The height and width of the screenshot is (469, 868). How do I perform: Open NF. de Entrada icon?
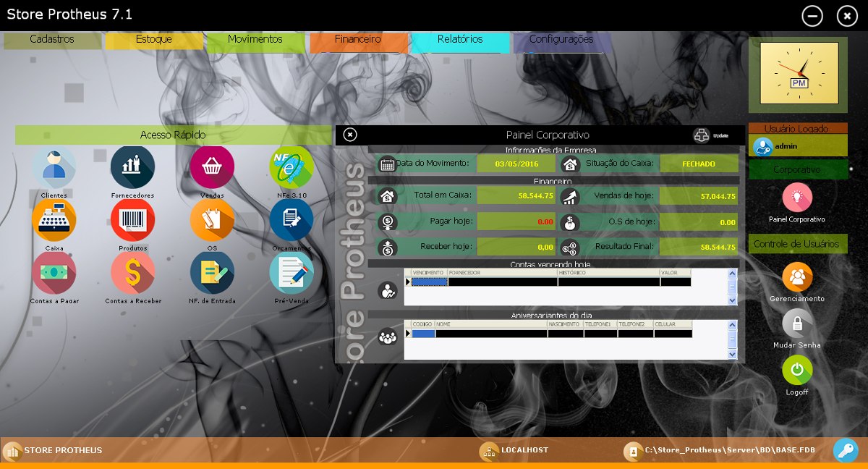click(x=212, y=273)
